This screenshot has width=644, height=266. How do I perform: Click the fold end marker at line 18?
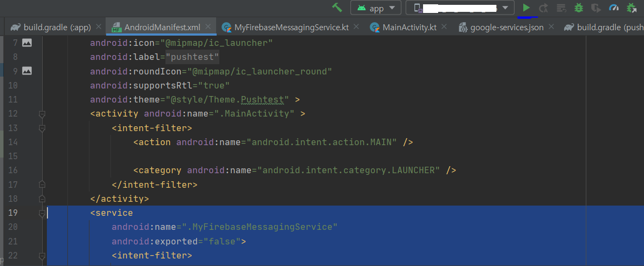(x=41, y=199)
